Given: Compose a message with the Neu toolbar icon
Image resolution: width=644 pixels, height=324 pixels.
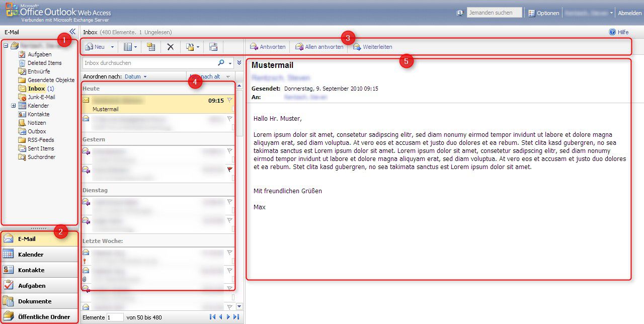Looking at the screenshot, I should [94, 47].
